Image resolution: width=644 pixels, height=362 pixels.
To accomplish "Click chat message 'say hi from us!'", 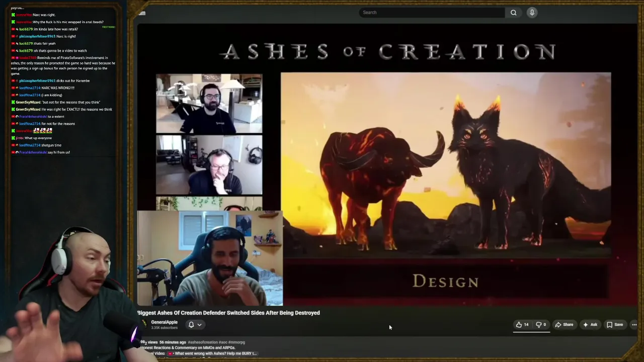I will (59, 152).
